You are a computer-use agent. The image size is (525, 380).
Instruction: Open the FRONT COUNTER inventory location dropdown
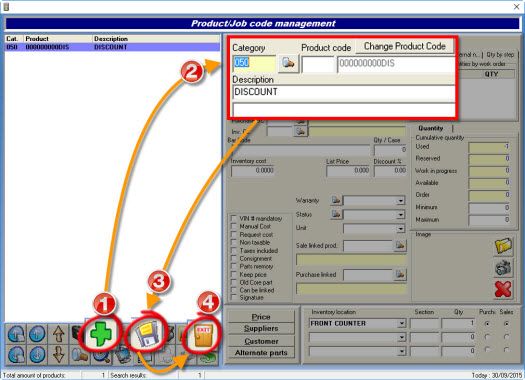pyautogui.click(x=401, y=323)
